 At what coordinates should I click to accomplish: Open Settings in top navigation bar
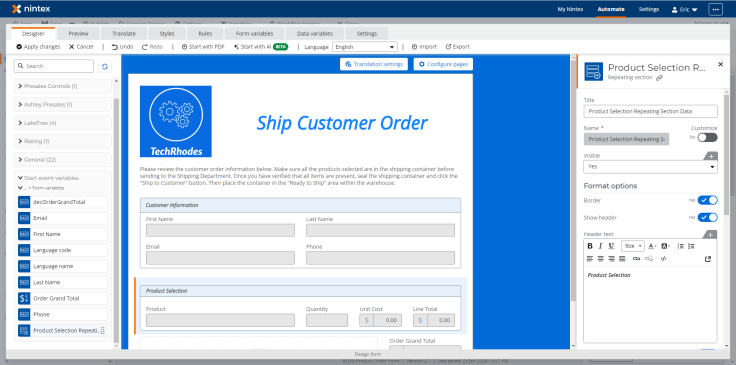[x=649, y=9]
